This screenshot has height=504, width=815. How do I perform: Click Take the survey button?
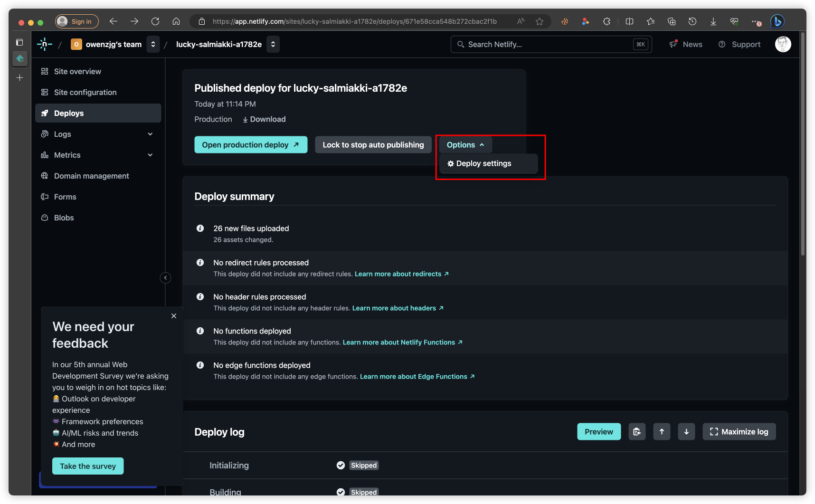pos(88,466)
